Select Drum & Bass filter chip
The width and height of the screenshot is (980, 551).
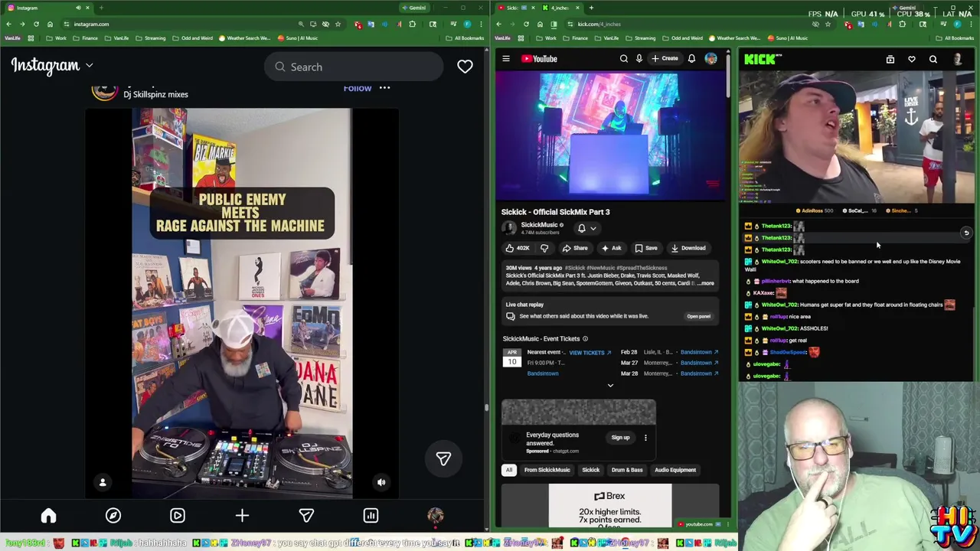pyautogui.click(x=627, y=470)
